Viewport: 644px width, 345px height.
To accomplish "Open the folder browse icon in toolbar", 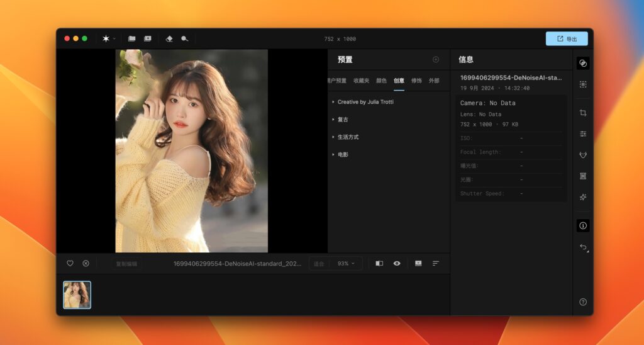I will point(132,38).
